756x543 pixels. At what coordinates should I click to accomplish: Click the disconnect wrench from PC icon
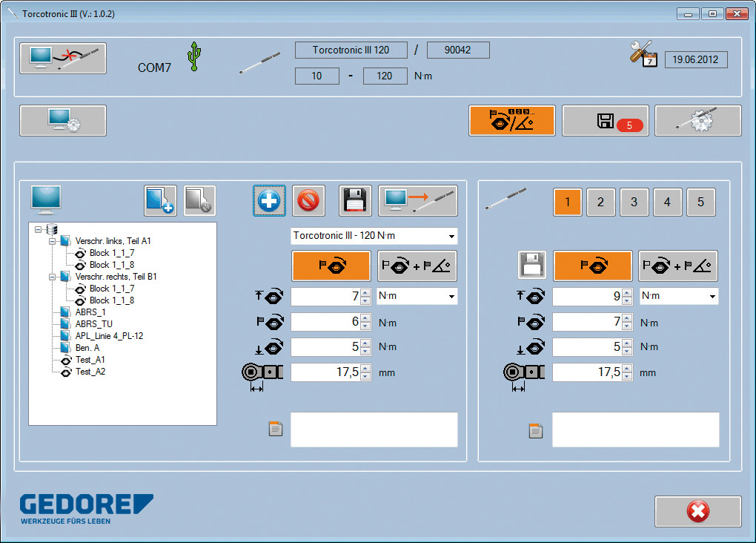[63, 59]
